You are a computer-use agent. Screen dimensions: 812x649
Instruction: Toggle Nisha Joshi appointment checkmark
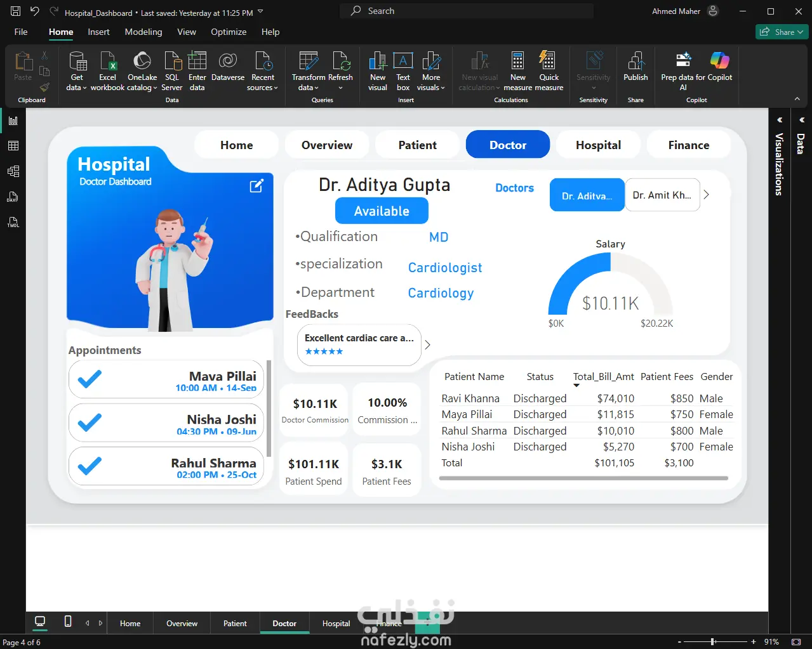(x=90, y=423)
